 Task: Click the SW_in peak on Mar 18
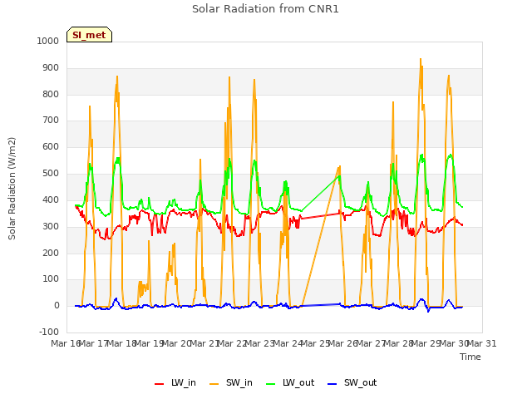(117, 76)
